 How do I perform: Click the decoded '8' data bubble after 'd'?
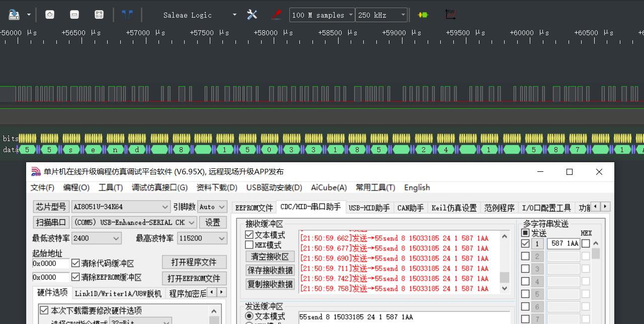181,150
